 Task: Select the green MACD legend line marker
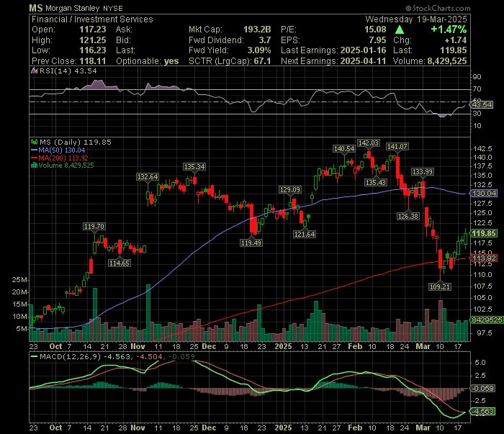[34, 356]
